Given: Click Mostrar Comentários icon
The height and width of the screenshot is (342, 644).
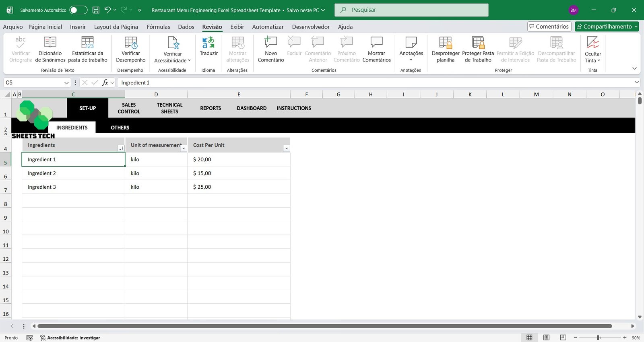Looking at the screenshot, I should (376, 49).
